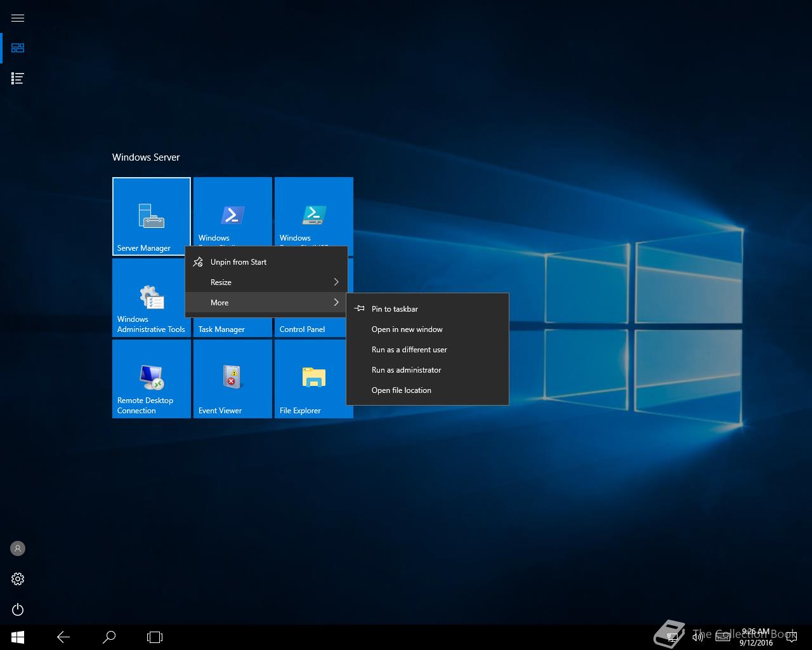Click the Power icon
The height and width of the screenshot is (650, 812).
pos(18,609)
